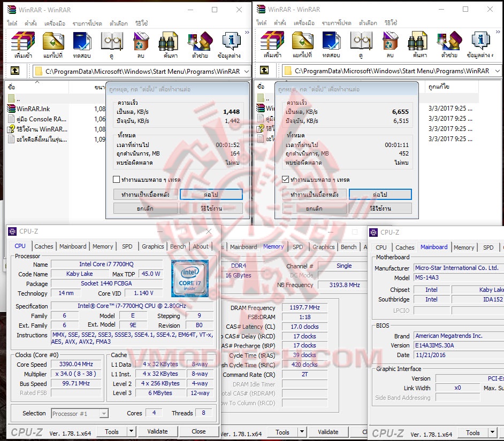Click Delete (ลบ) icon in left WinRAR
This screenshot has width=504, height=441.
(x=141, y=41)
